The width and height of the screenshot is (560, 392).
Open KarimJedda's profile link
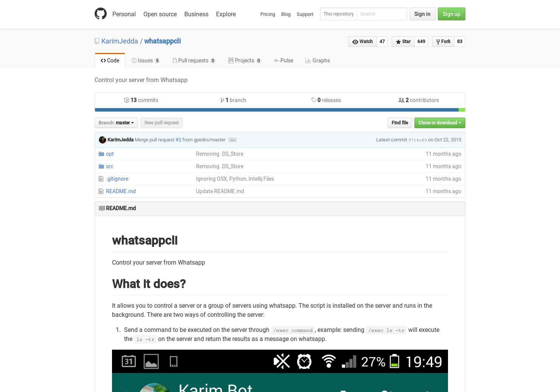click(x=120, y=41)
